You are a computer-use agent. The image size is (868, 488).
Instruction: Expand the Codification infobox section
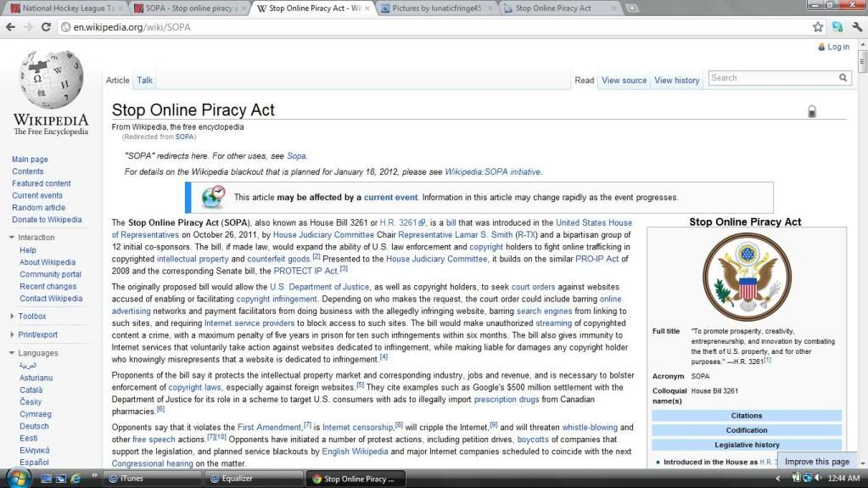(x=746, y=429)
